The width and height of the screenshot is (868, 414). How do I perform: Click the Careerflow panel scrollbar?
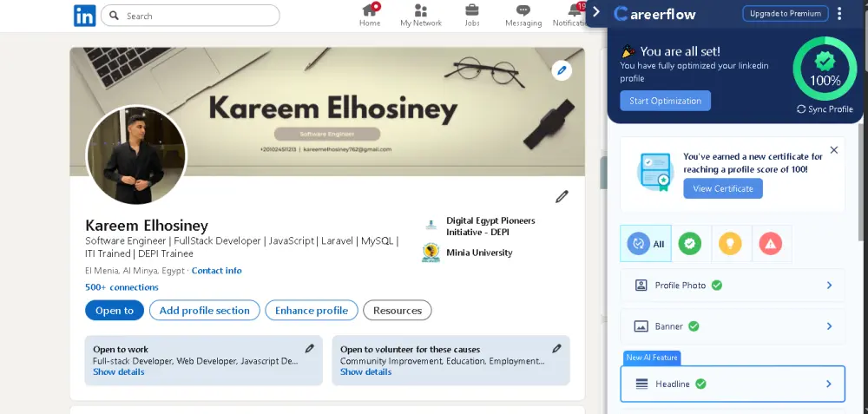point(863,181)
